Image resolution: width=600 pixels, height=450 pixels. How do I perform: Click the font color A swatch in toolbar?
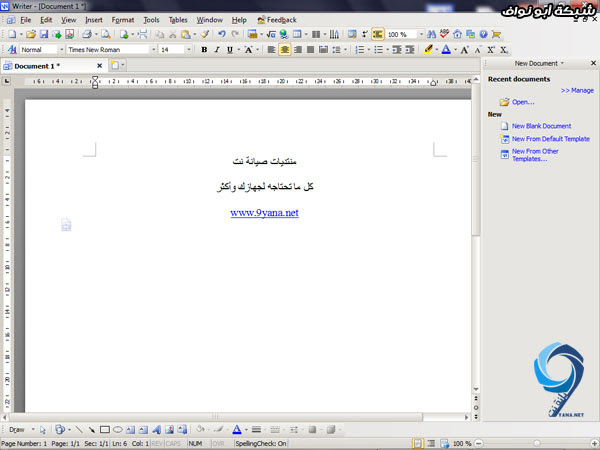[x=446, y=50]
